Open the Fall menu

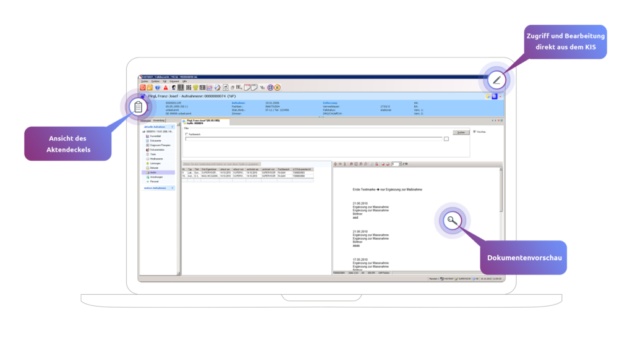[164, 81]
